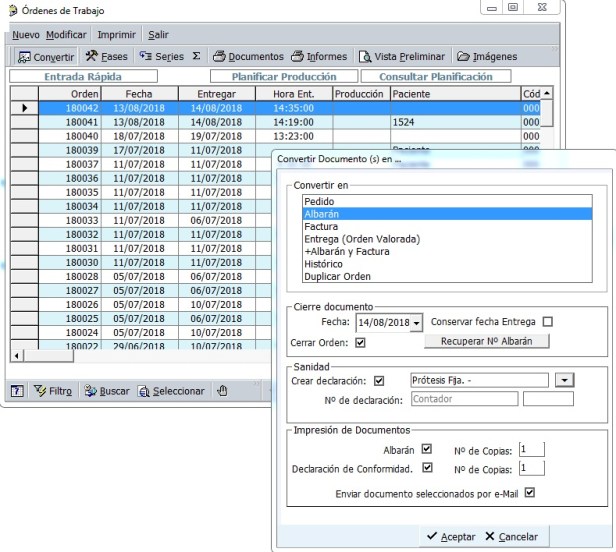Screen dimensions: 616x552
Task: Open the Modificar menu
Action: click(x=66, y=34)
